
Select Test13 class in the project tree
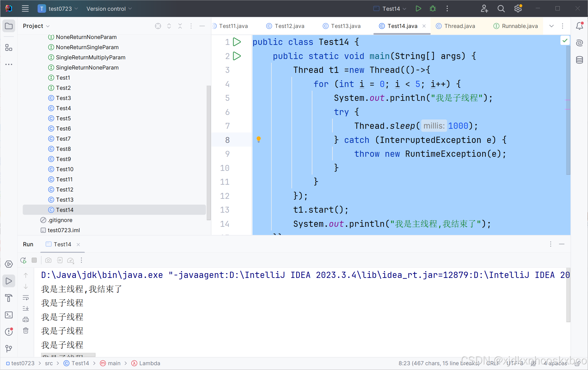coord(64,200)
